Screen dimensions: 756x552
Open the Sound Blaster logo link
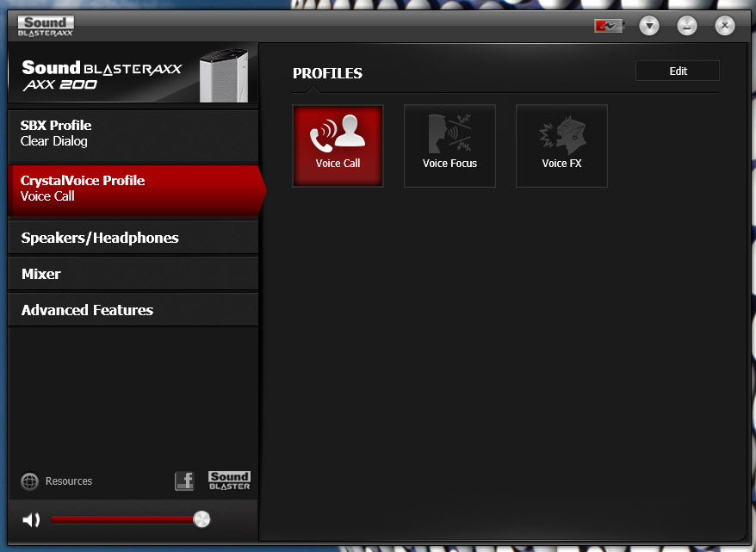(x=229, y=481)
